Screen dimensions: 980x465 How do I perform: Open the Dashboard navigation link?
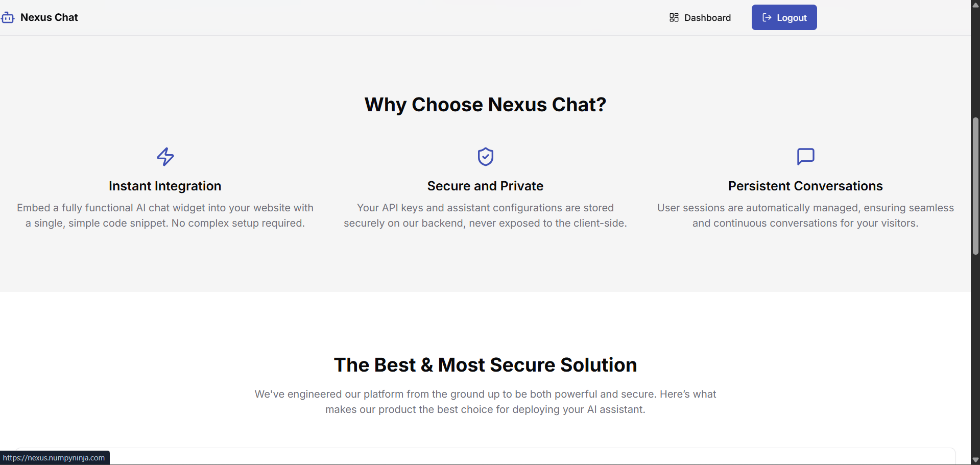pos(700,17)
